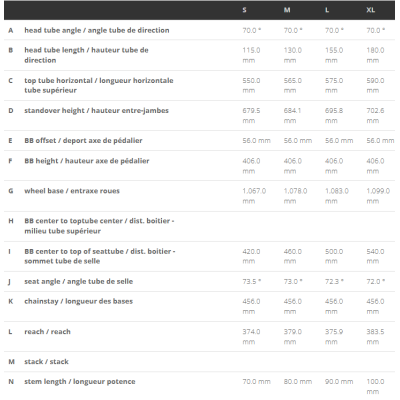Image resolution: width=400 pixels, height=400 pixels.
Task: Click the 'seat angle' row label
Action: point(79,282)
